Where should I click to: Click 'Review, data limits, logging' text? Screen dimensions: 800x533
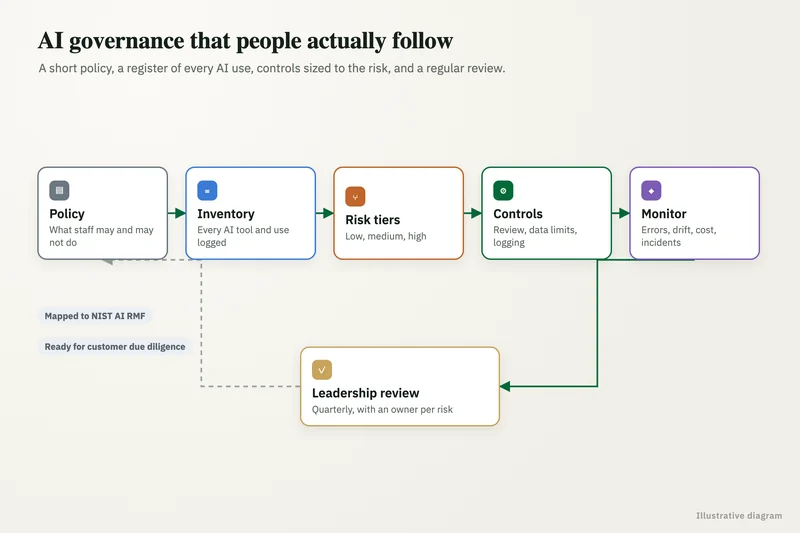[x=535, y=236]
